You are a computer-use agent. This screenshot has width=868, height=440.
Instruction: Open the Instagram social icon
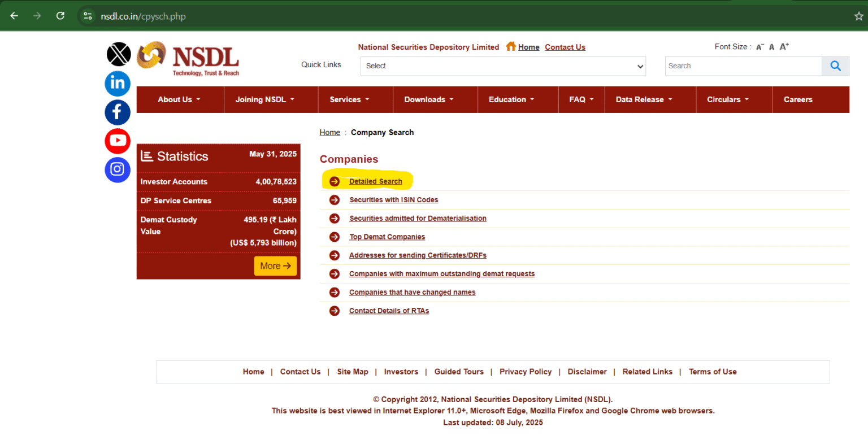point(118,170)
